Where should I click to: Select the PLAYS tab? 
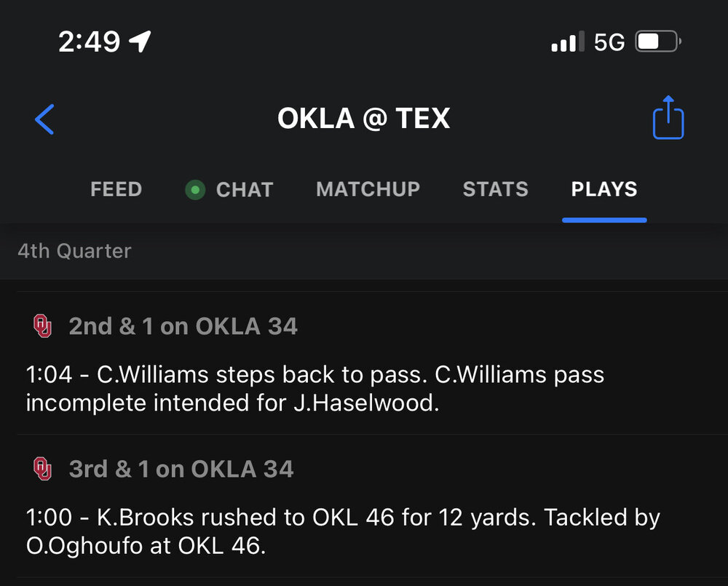604,189
